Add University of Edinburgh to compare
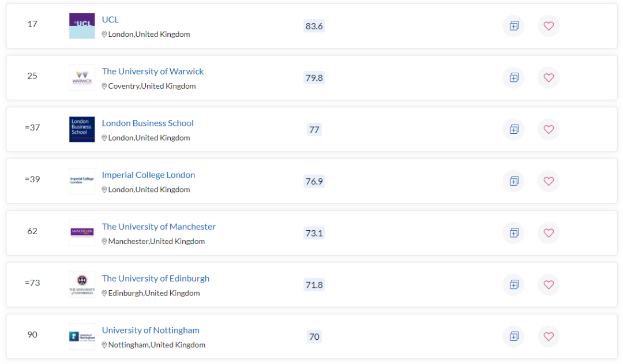 pos(514,284)
